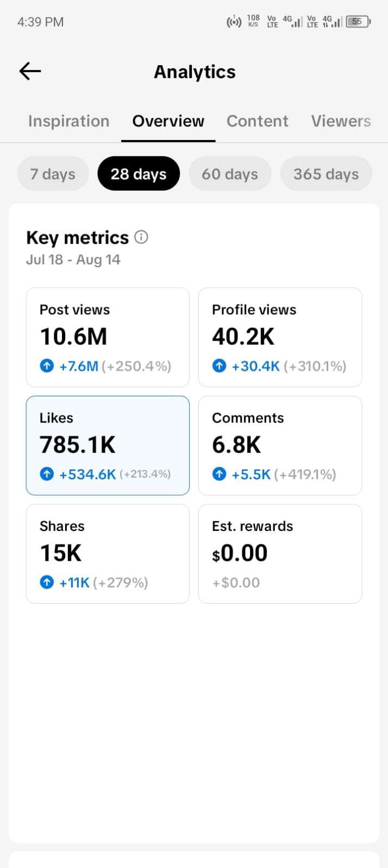This screenshot has width=388, height=868.
Task: Tap the Profile views up-arrow icon
Action: click(x=220, y=366)
